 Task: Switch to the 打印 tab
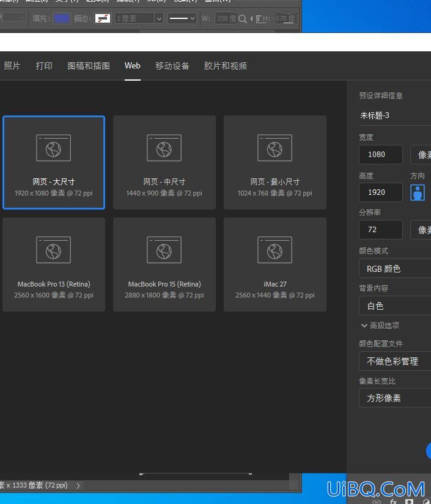pos(44,66)
